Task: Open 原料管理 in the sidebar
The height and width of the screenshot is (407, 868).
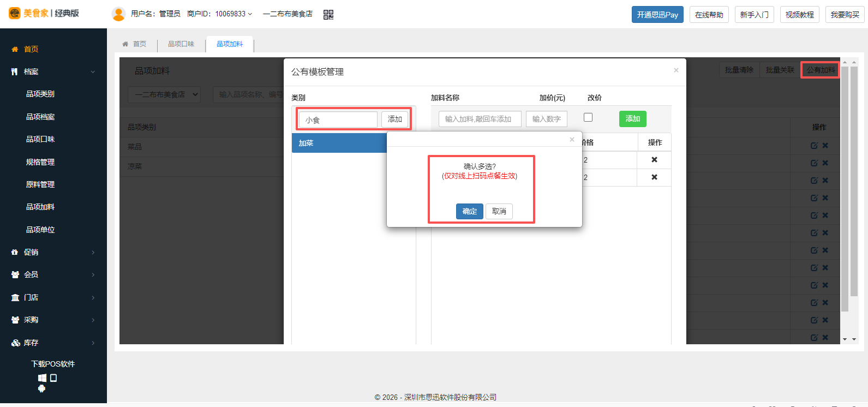Action: tap(40, 184)
